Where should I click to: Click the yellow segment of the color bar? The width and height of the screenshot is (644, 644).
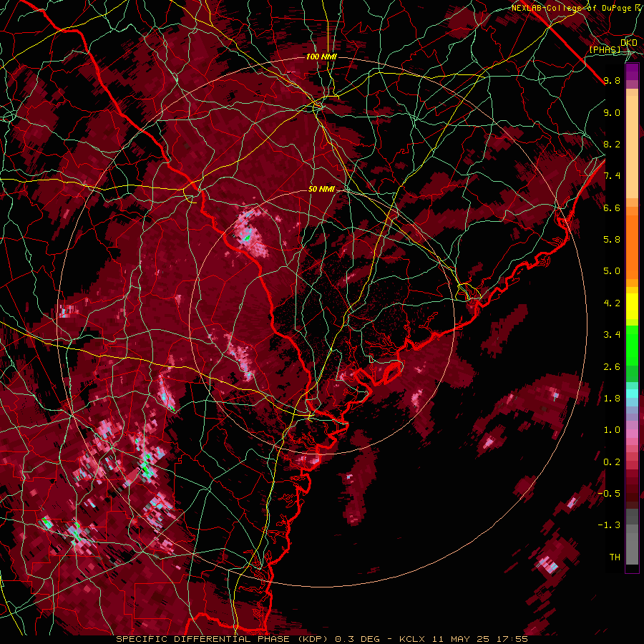tap(632, 306)
